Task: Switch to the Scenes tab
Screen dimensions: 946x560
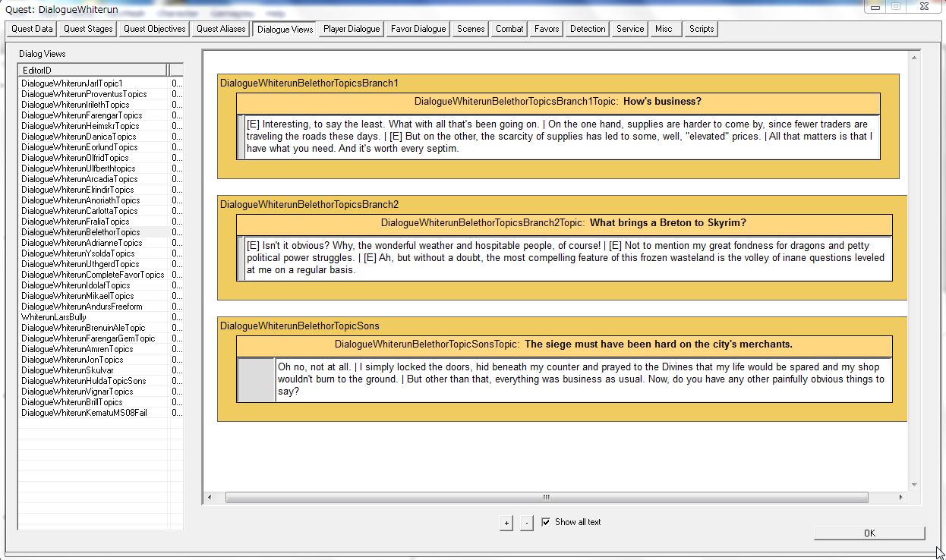Action: (471, 29)
